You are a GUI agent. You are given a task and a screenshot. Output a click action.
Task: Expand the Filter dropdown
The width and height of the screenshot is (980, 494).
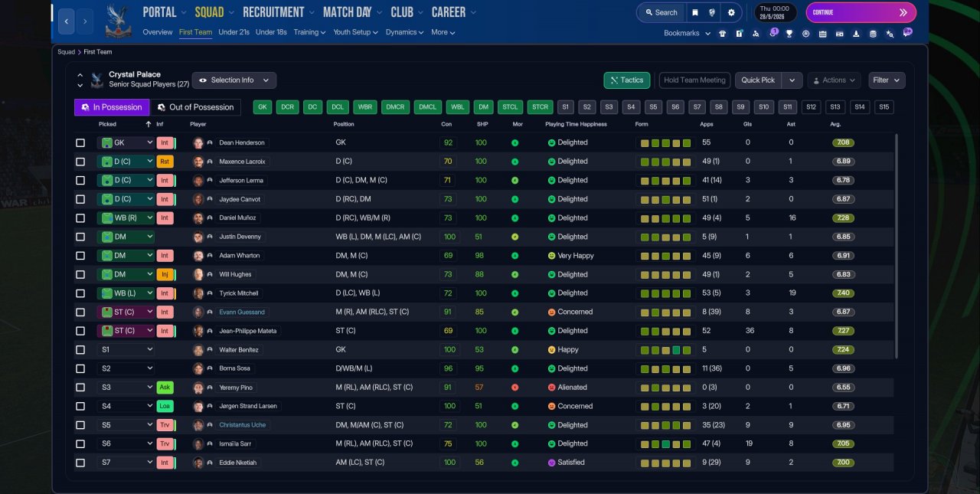click(x=887, y=80)
